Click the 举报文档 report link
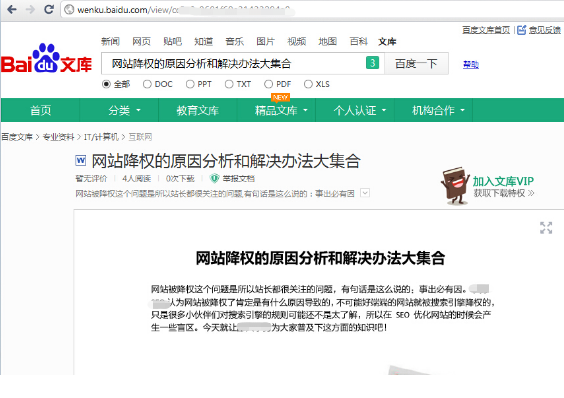564x398 pixels. pyautogui.click(x=238, y=178)
